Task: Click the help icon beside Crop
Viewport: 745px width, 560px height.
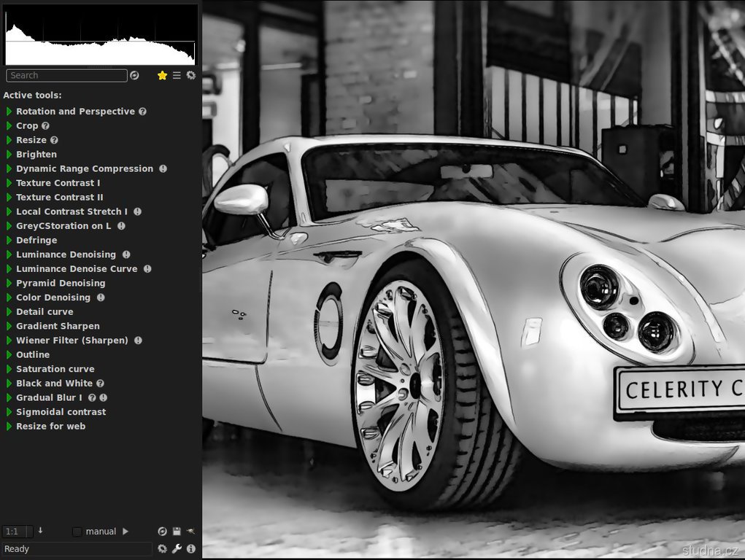Action: tap(45, 126)
